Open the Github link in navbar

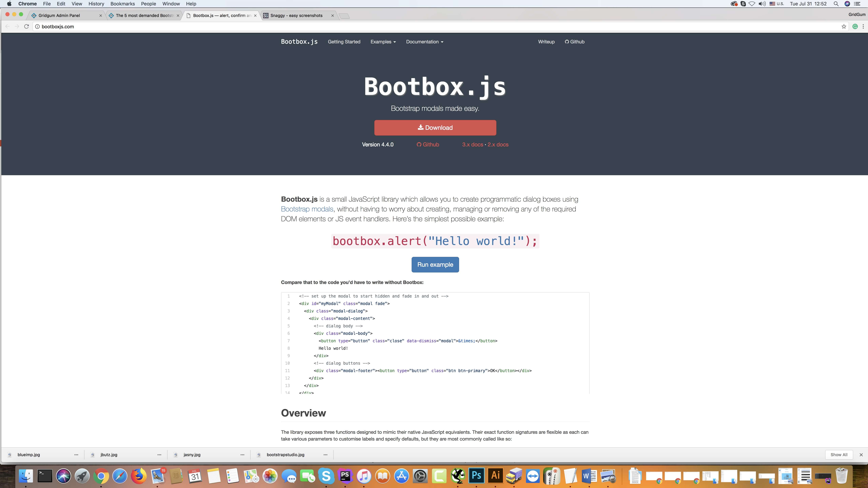tap(575, 42)
